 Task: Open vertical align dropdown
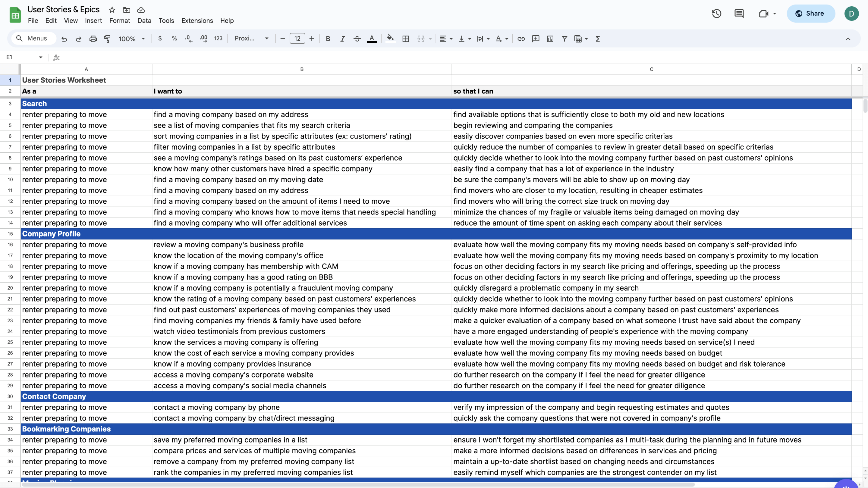tap(465, 39)
